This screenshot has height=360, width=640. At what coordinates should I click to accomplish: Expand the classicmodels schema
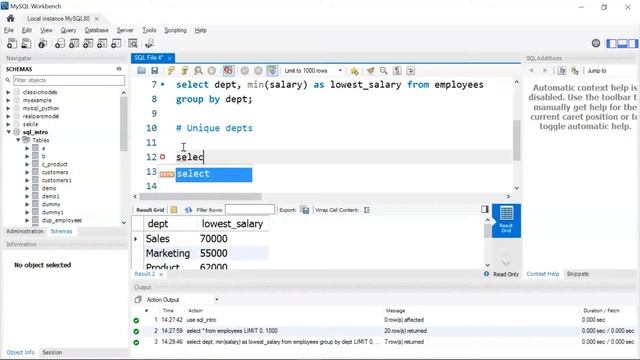click(x=8, y=92)
